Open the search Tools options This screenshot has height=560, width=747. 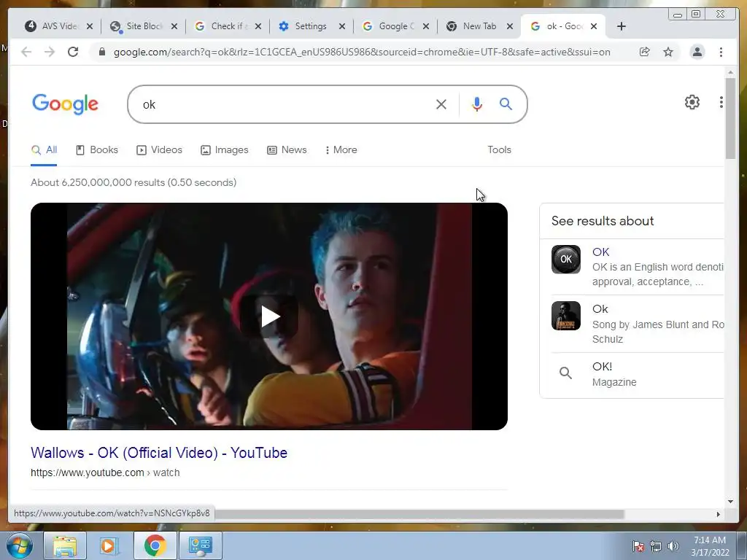pos(499,150)
